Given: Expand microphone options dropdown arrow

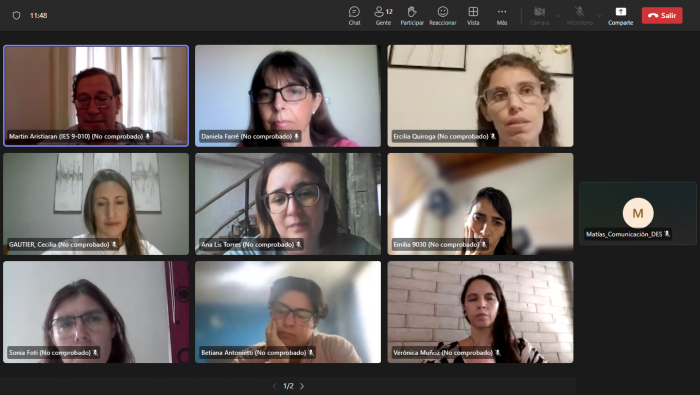Looking at the screenshot, I should pos(599,16).
